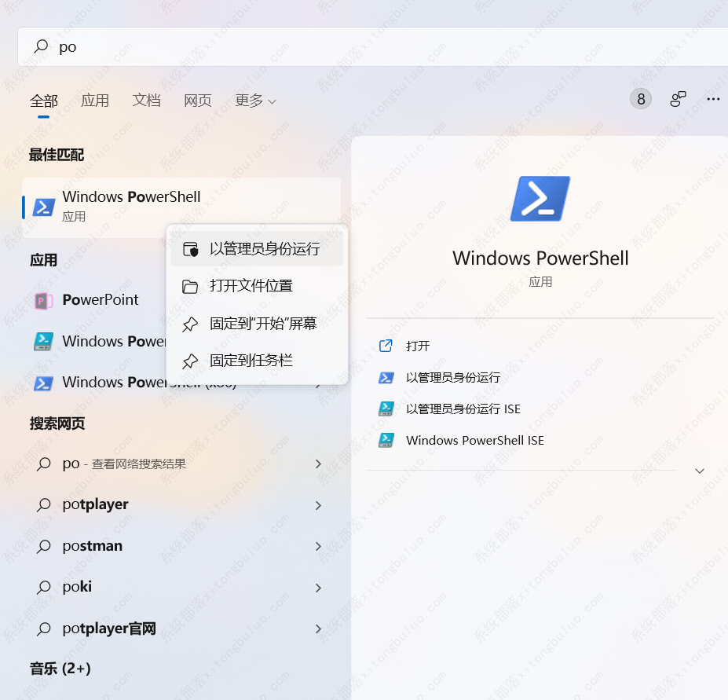Click the Windows PowerShell (x86) icon
The image size is (728, 700).
pyautogui.click(x=44, y=383)
